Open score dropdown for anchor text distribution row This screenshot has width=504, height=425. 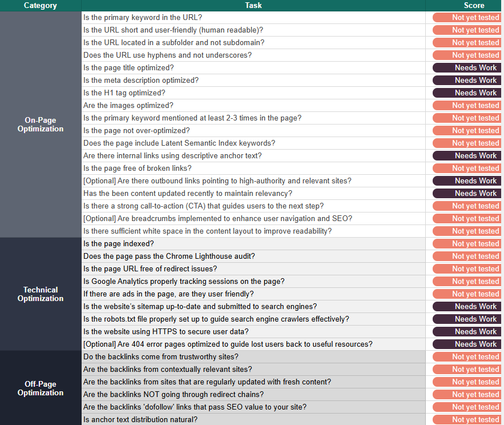tap(466, 420)
